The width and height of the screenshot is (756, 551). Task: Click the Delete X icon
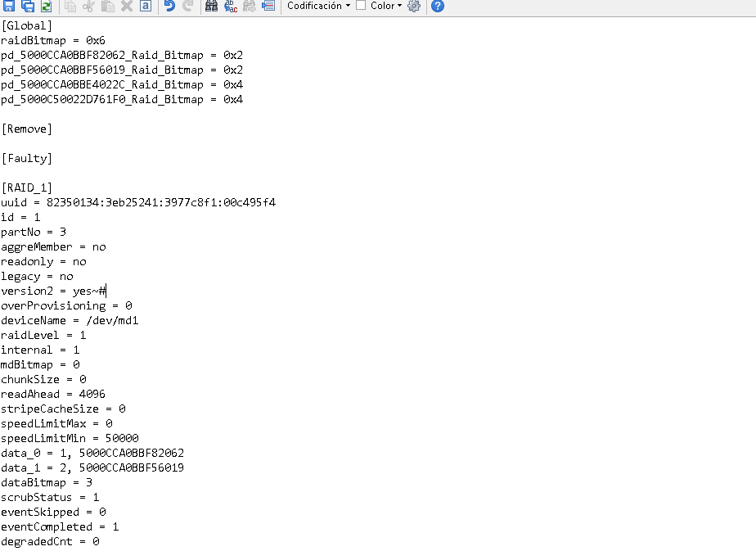tap(127, 7)
